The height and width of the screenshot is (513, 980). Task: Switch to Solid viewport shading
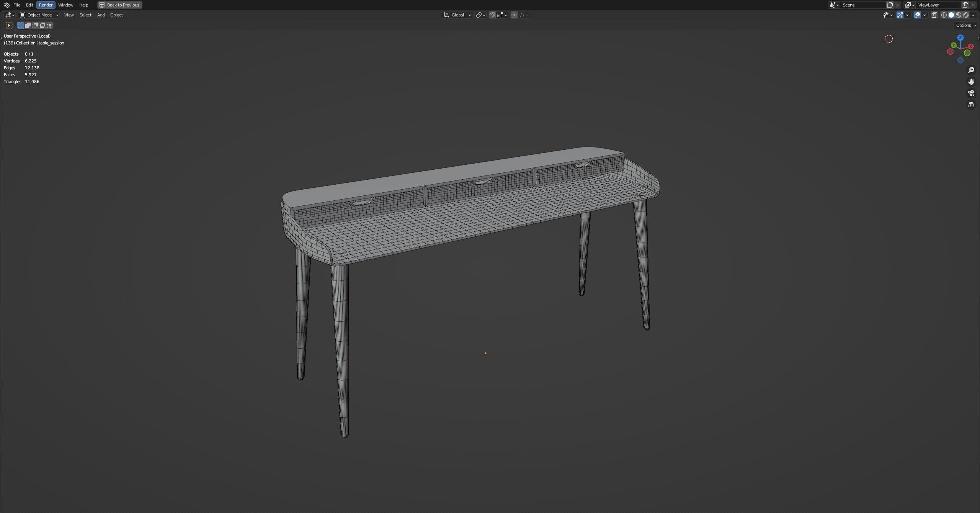point(951,15)
